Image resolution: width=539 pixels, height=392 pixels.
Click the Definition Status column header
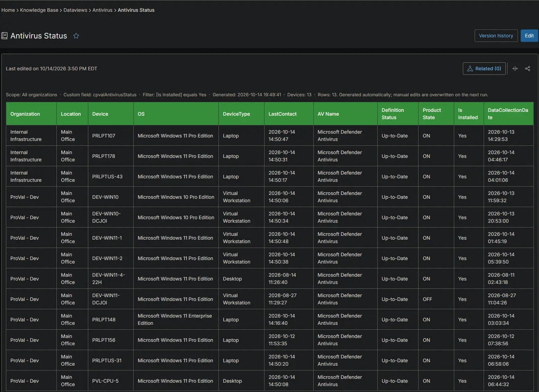tap(398, 114)
